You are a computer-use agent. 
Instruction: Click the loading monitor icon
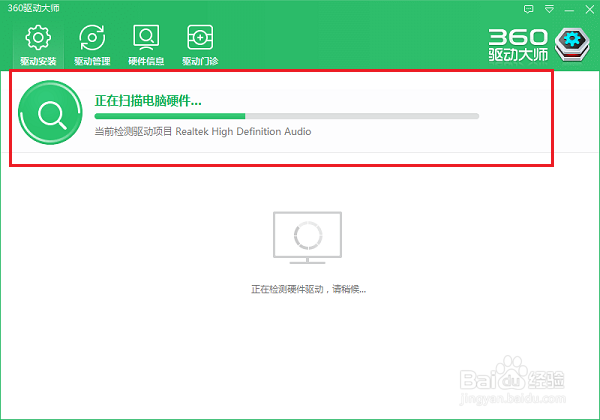(307, 238)
